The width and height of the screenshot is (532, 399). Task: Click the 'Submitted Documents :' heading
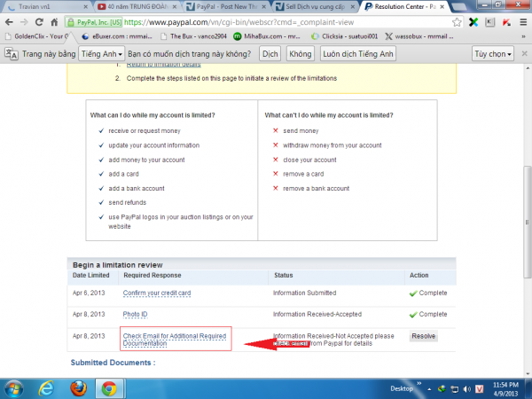[x=113, y=363]
